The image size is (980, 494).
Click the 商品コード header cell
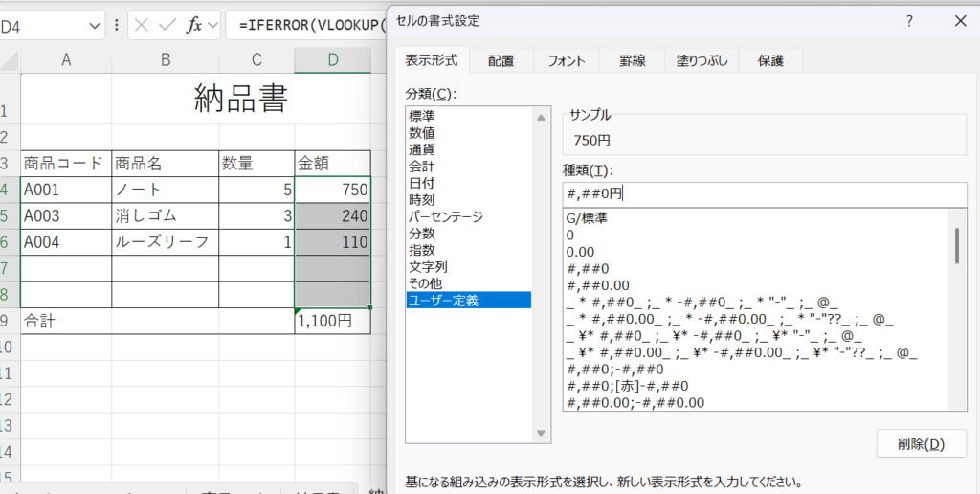point(66,164)
